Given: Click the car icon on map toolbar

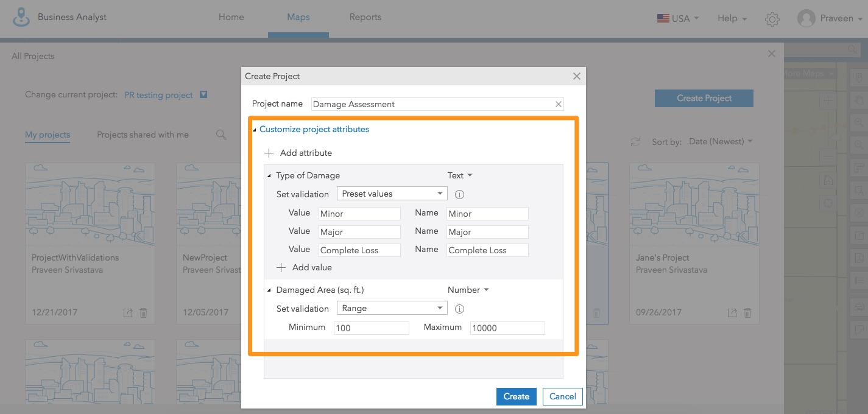Looking at the screenshot, I should (x=859, y=306).
